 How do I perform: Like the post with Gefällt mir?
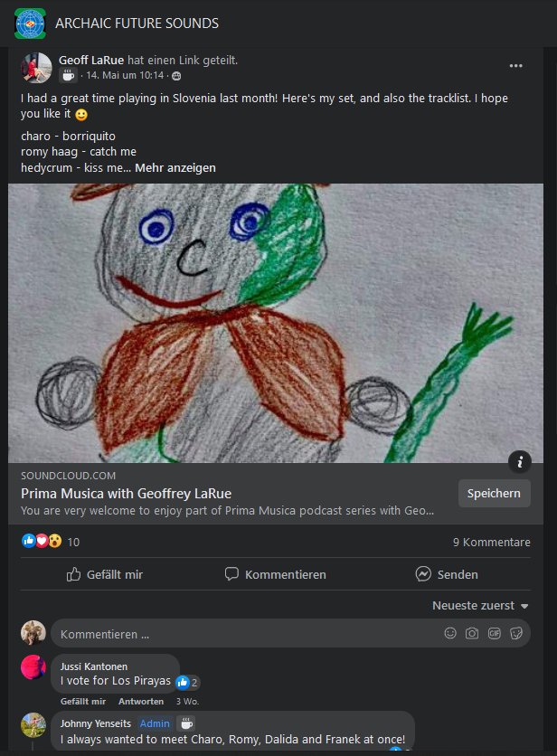click(105, 574)
